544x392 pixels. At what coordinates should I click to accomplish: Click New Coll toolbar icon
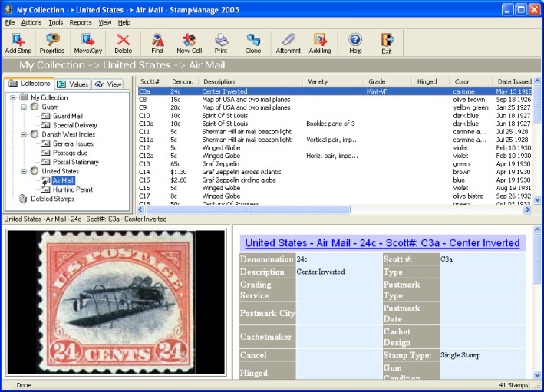[x=189, y=44]
